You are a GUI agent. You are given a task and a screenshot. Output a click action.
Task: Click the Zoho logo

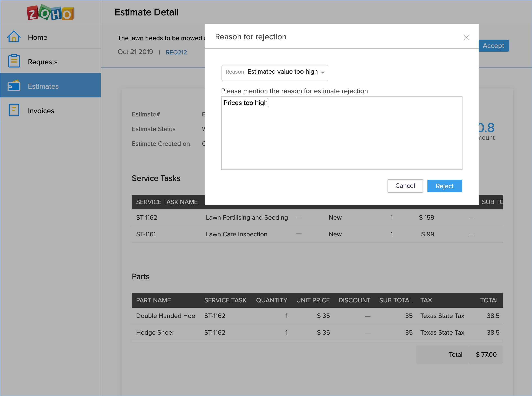tap(50, 12)
